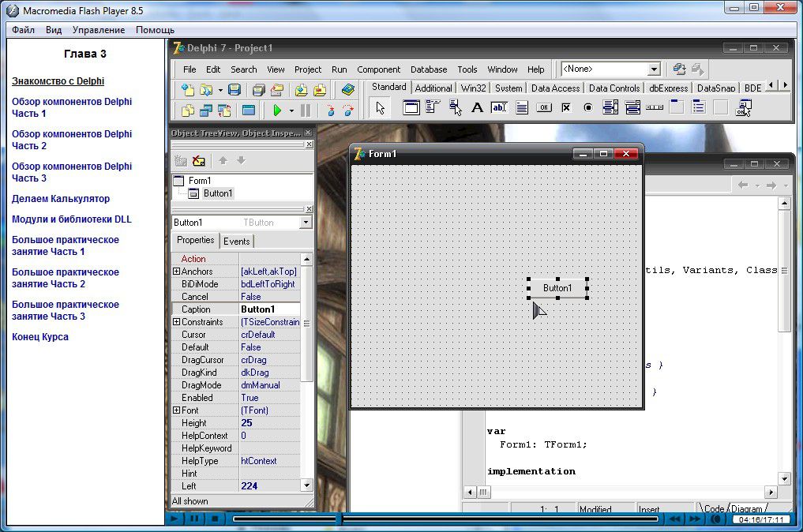Expand the Anchors property

176,272
